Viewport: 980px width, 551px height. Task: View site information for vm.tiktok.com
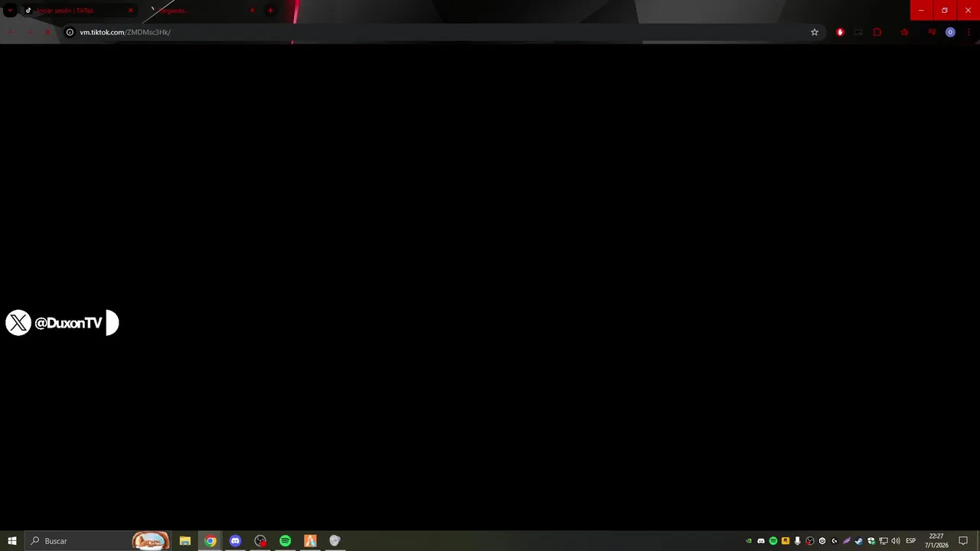70,32
